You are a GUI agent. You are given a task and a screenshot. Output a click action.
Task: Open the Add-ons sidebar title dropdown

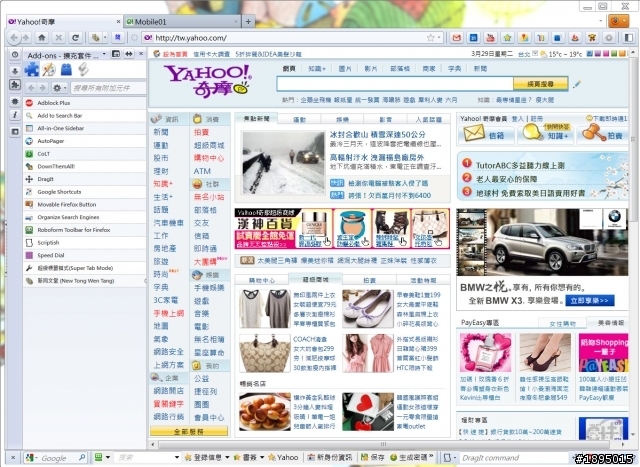tap(104, 54)
